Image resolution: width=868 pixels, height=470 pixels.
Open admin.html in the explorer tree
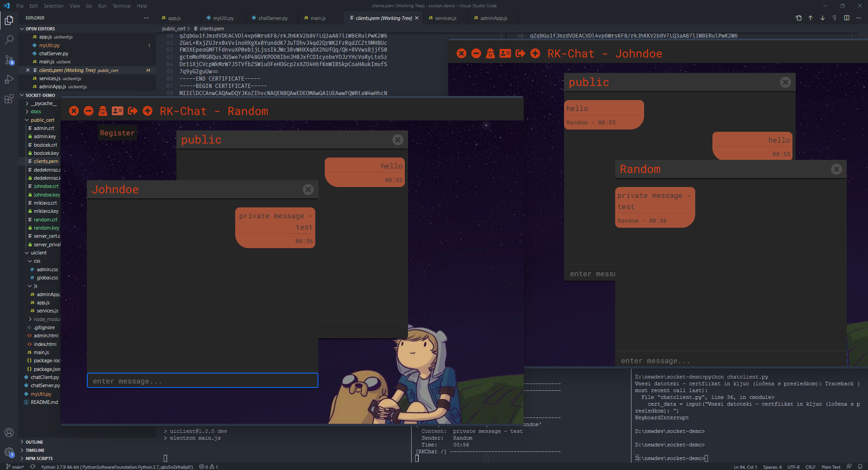(46, 336)
